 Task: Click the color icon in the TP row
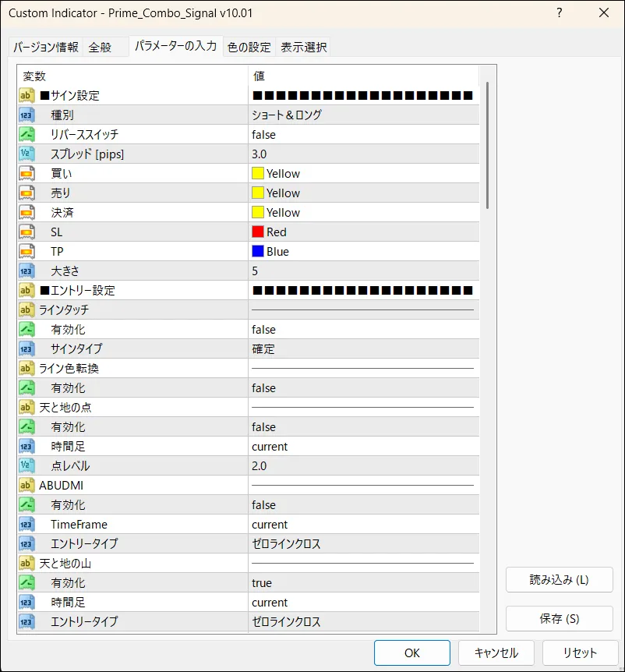tap(26, 252)
